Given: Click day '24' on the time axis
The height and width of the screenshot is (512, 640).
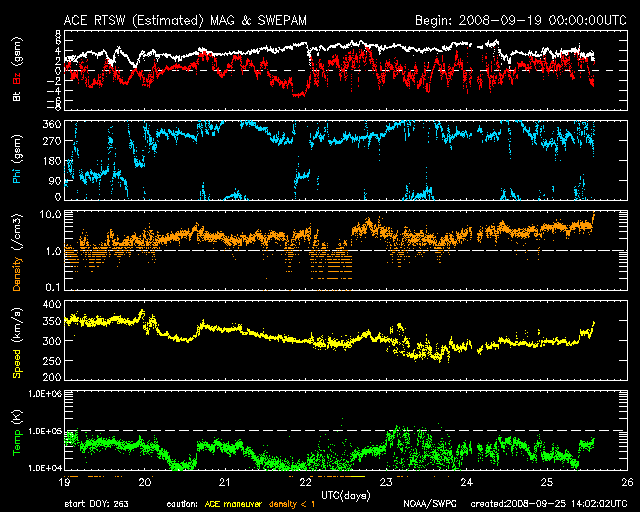Looking at the screenshot, I should 467,482.
